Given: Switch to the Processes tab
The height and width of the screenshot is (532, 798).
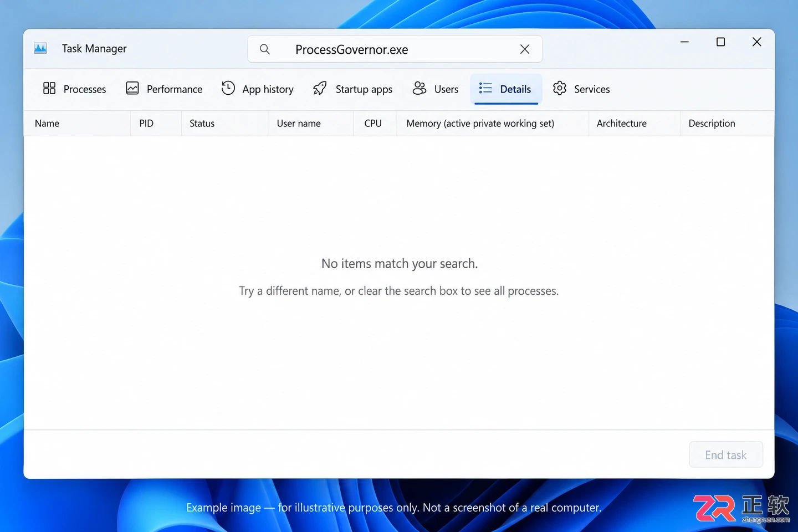Looking at the screenshot, I should [74, 89].
